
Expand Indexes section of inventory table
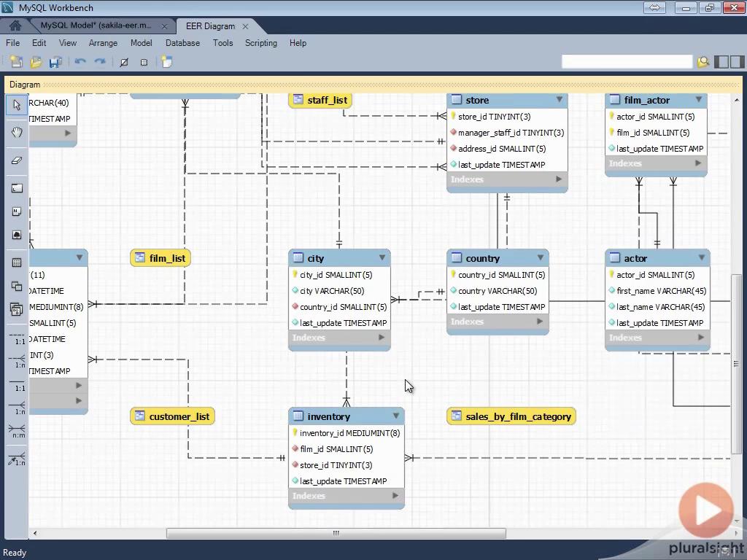(395, 496)
